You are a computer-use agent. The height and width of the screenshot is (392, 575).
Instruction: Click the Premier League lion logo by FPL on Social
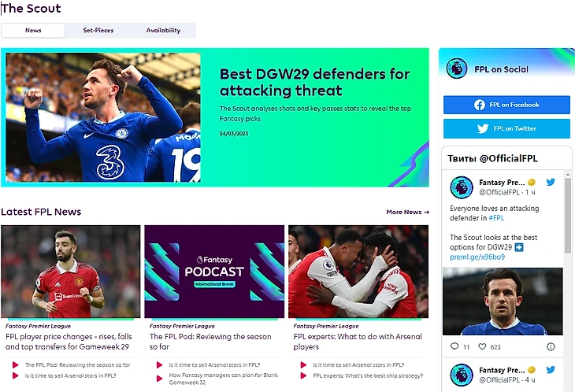457,68
